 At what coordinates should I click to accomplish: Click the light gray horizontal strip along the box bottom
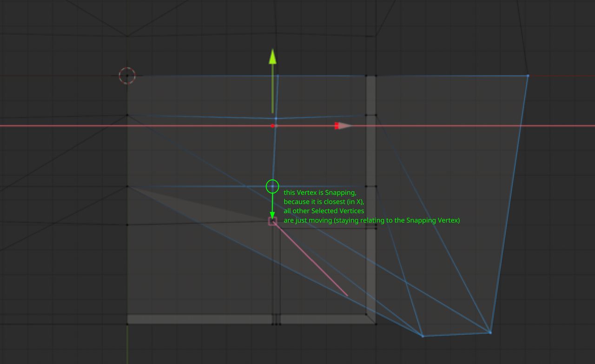(200, 319)
